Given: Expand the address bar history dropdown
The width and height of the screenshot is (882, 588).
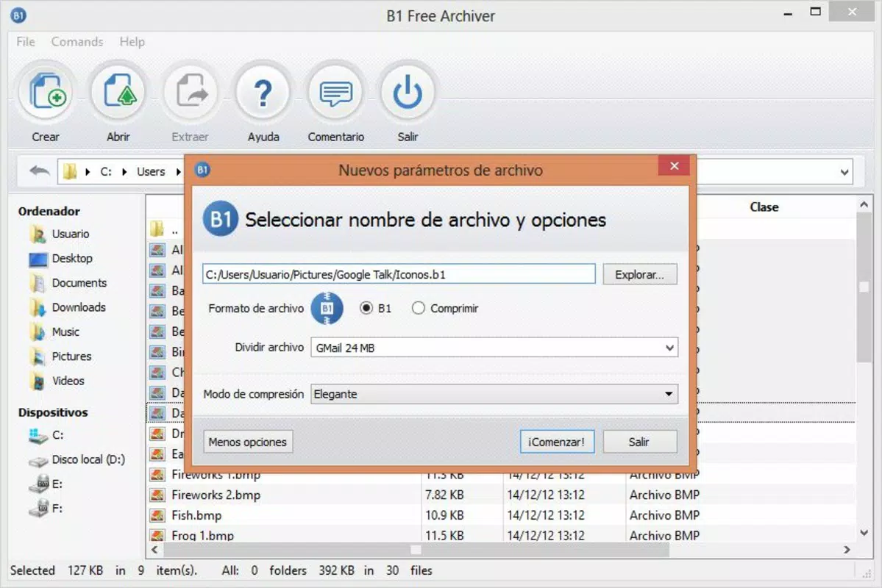Looking at the screenshot, I should pos(844,172).
